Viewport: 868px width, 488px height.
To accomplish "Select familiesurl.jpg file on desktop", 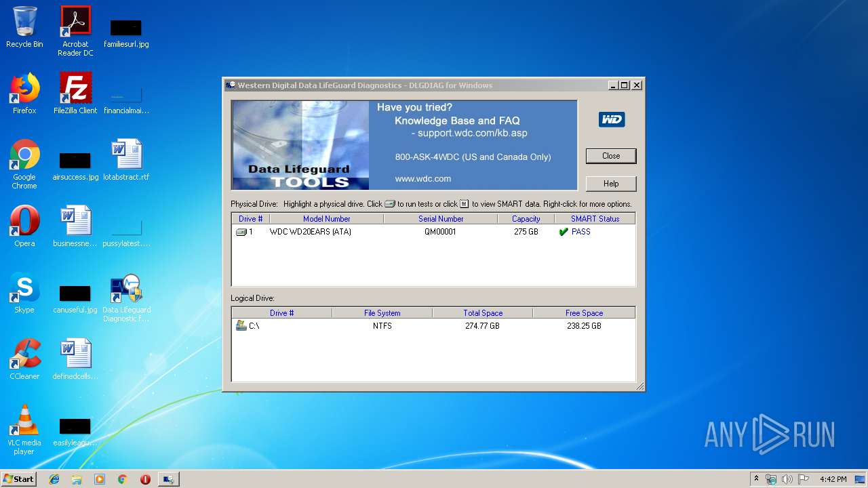I will 126,33.
